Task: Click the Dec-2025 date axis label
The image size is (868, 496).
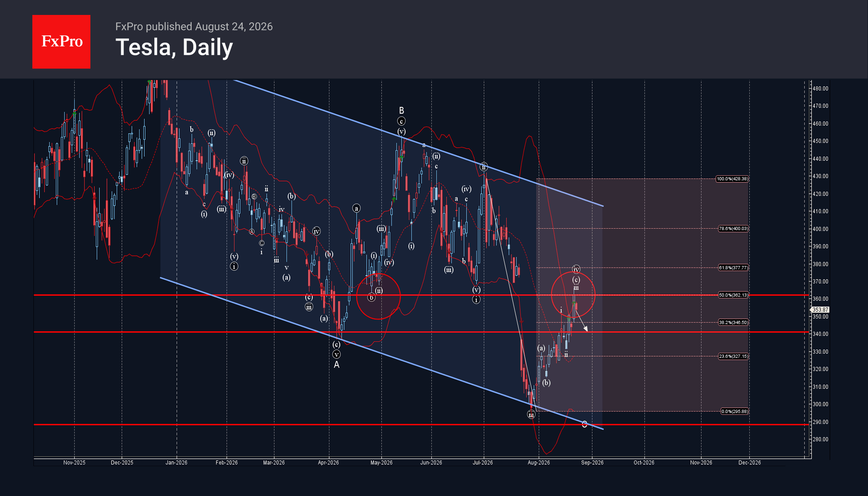Action: [122, 463]
